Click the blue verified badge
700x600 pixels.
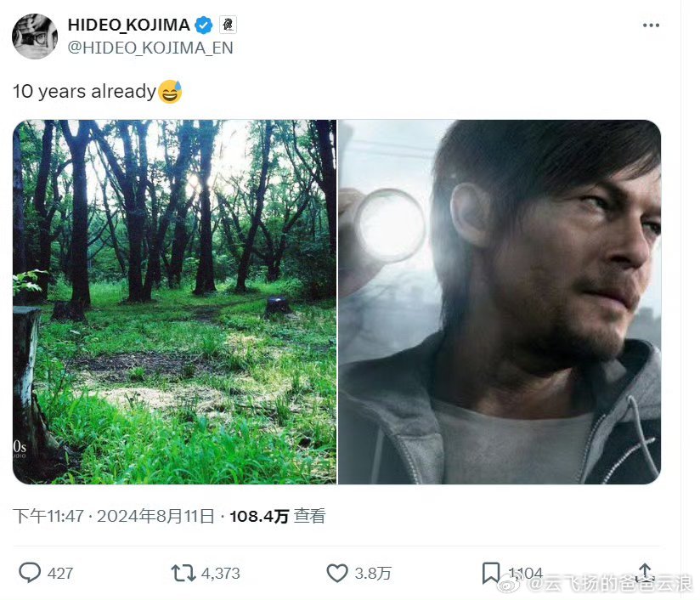204,25
